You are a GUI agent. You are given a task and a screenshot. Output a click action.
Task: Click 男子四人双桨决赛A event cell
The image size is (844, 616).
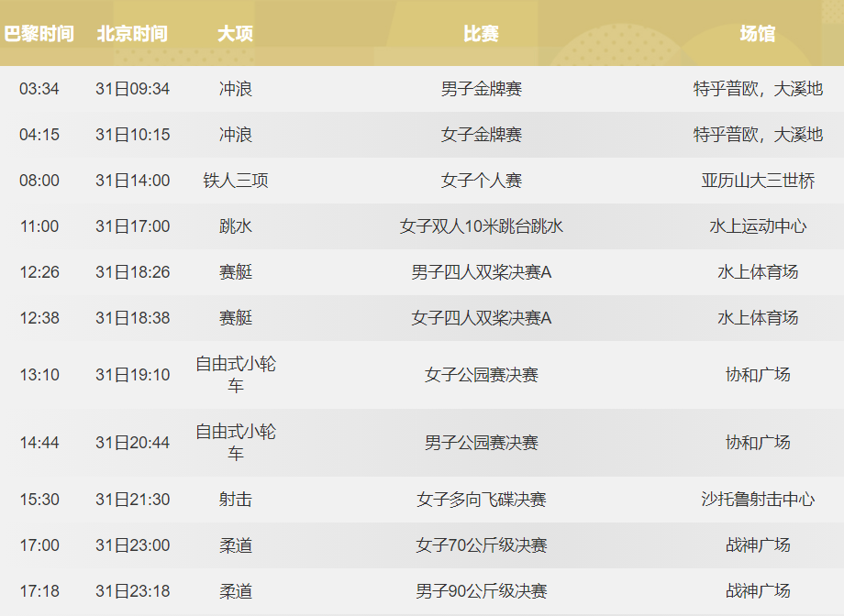pos(482,272)
